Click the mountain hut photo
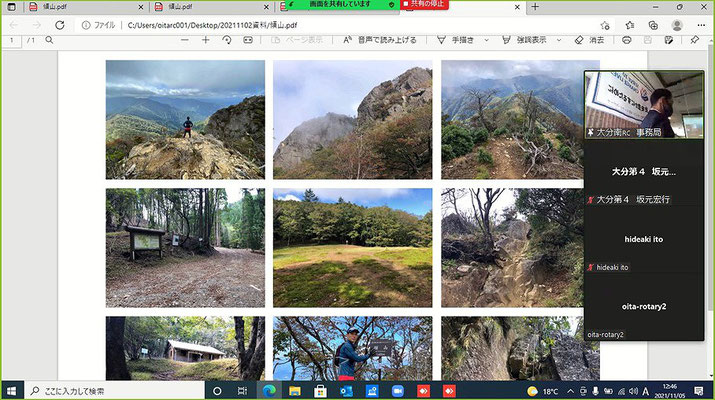Screen dimensions: 715x400 coord(185,348)
